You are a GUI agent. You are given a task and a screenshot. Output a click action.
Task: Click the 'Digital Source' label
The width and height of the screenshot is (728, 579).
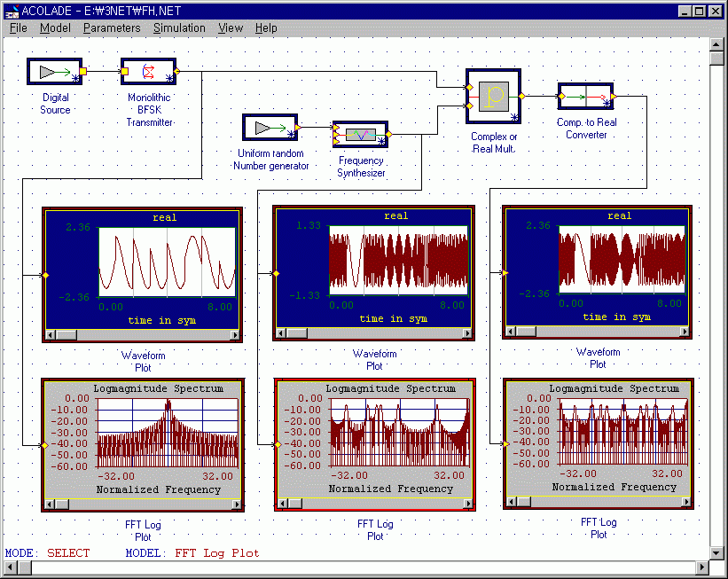55,104
